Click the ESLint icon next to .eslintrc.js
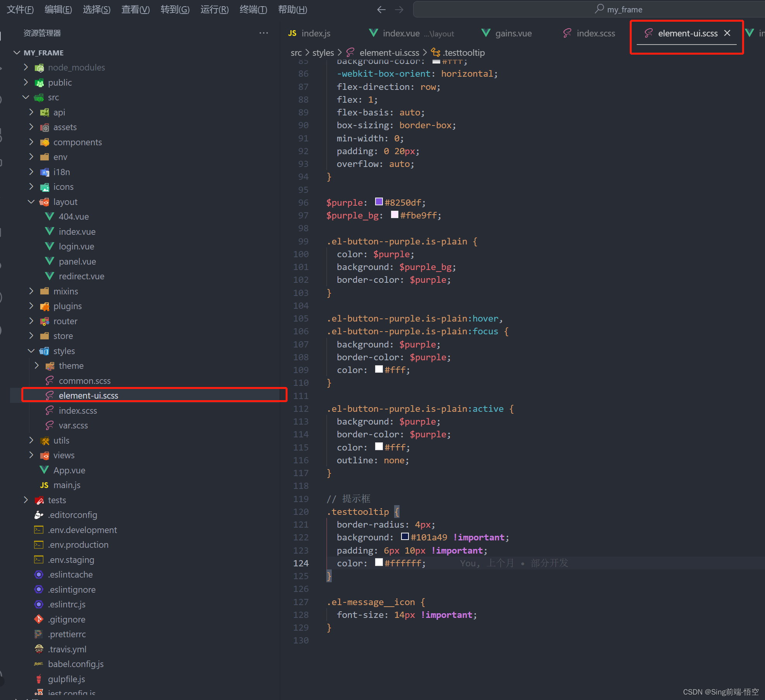765x700 pixels. pyautogui.click(x=39, y=604)
